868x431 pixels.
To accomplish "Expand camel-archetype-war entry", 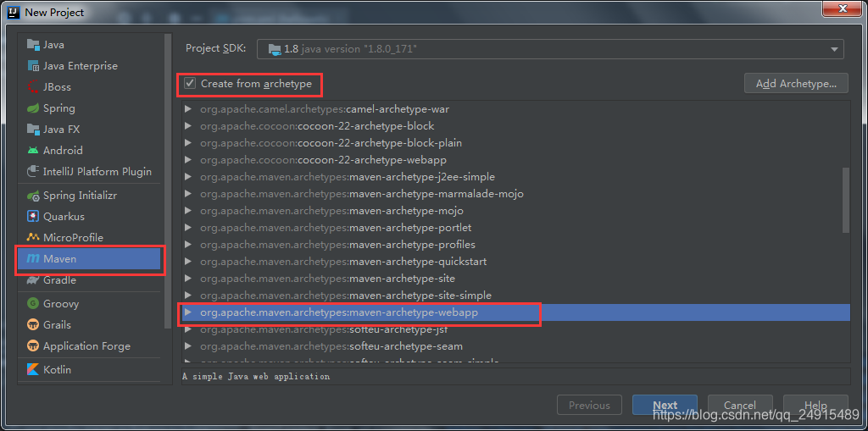I will [x=188, y=109].
